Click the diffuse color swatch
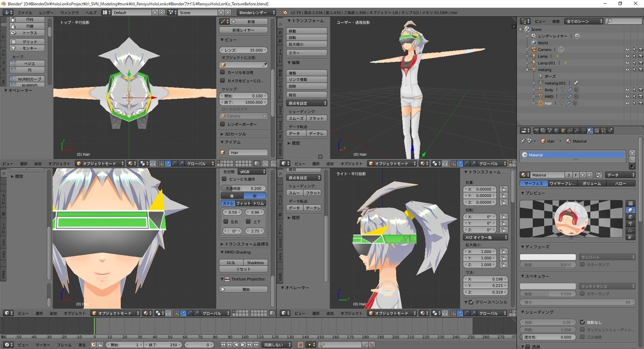The height and width of the screenshot is (349, 644). click(x=547, y=257)
